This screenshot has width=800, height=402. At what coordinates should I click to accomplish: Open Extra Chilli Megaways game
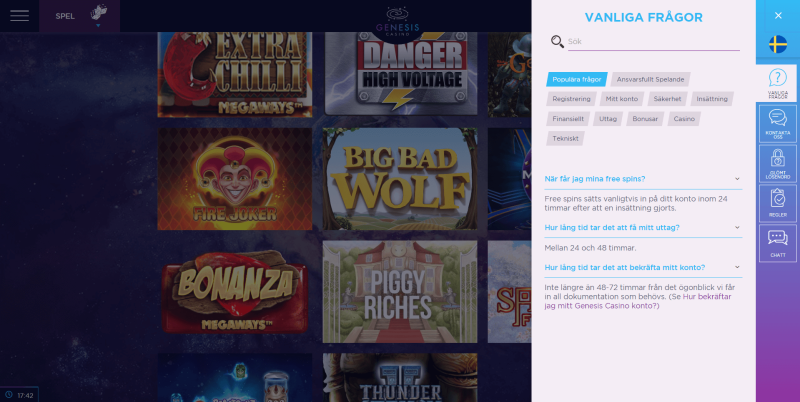(x=235, y=74)
